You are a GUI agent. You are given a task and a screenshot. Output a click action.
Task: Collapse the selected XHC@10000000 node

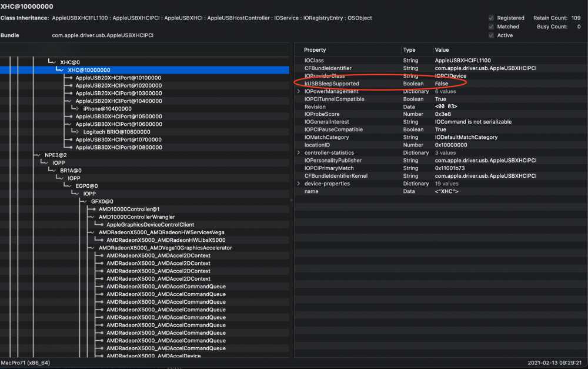coord(62,70)
